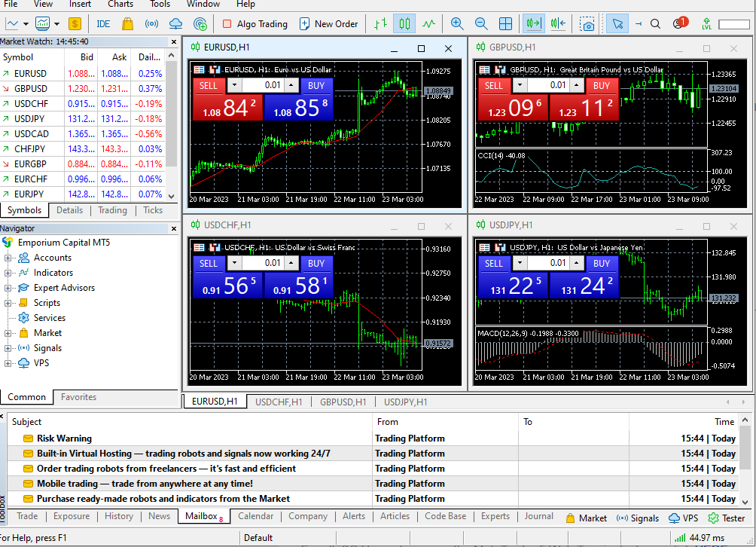Expand Expert Advisors in Navigator
Image resolution: width=756 pixels, height=547 pixels.
8,288
